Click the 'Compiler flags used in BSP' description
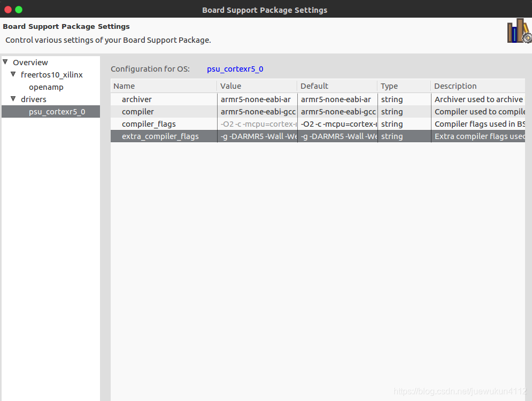The width and height of the screenshot is (532, 401). tap(479, 124)
